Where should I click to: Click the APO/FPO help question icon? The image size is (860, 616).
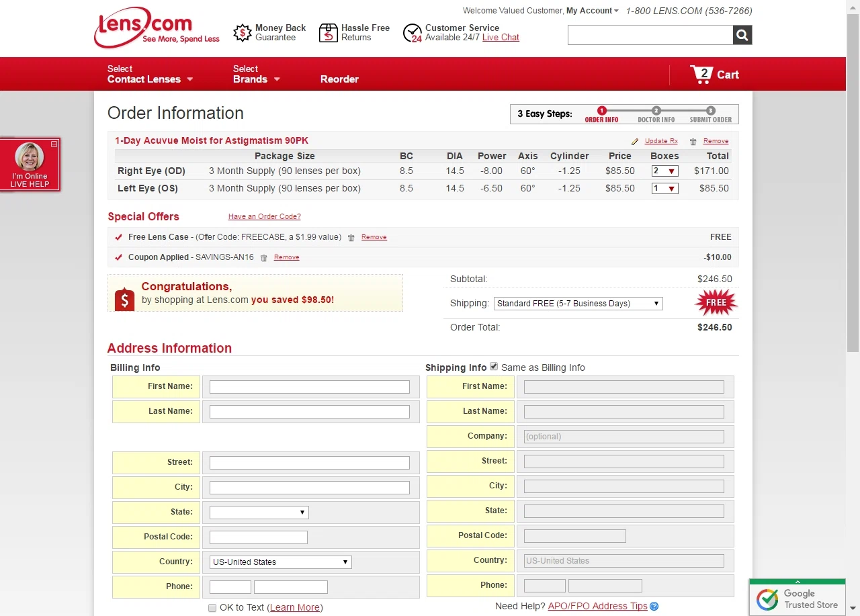[654, 606]
